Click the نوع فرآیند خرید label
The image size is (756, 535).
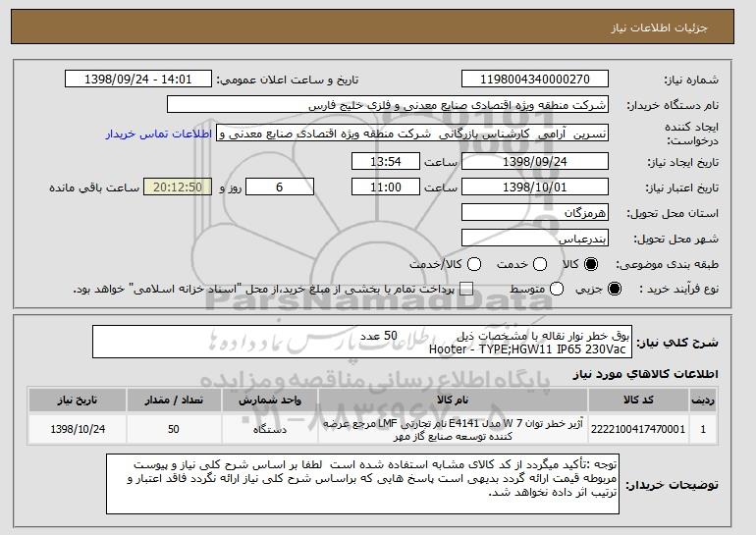(678, 290)
